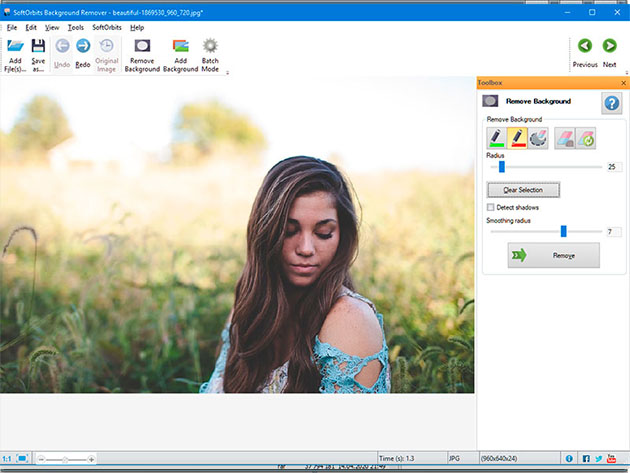Image resolution: width=630 pixels, height=473 pixels.
Task: Open help with the question mark icon
Action: click(x=611, y=103)
